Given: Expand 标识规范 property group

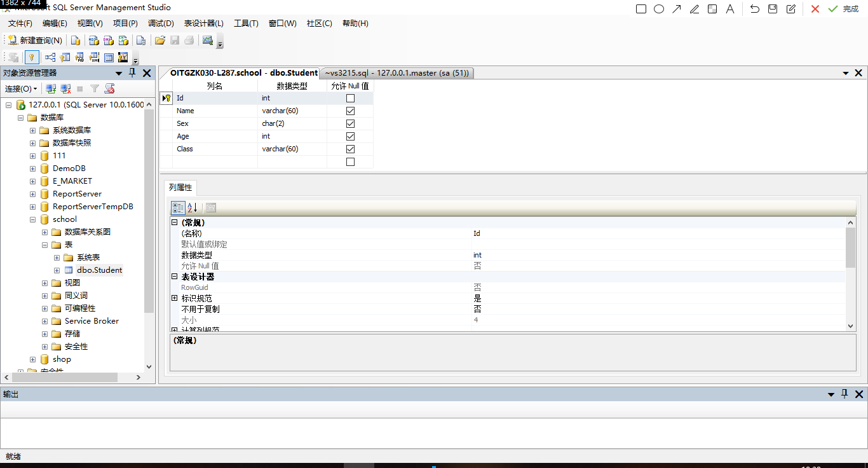Looking at the screenshot, I should [x=175, y=298].
